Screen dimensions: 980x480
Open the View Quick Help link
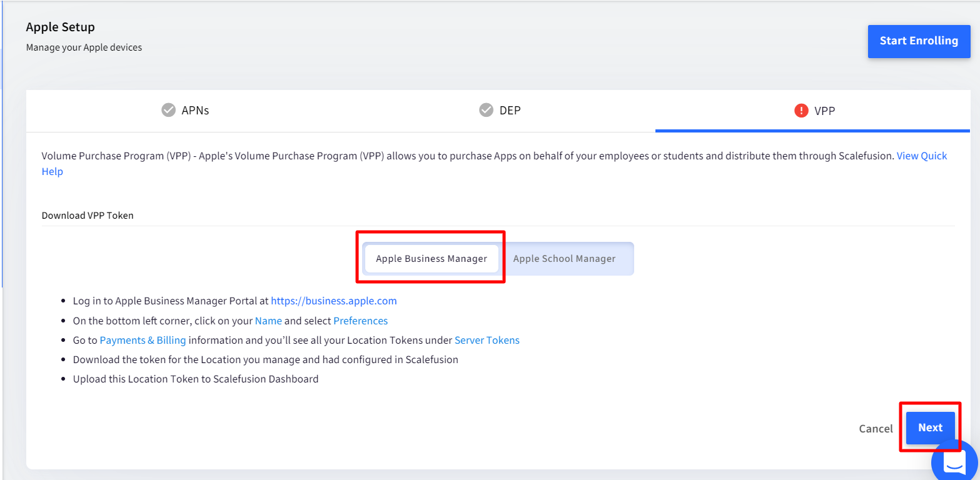click(922, 156)
